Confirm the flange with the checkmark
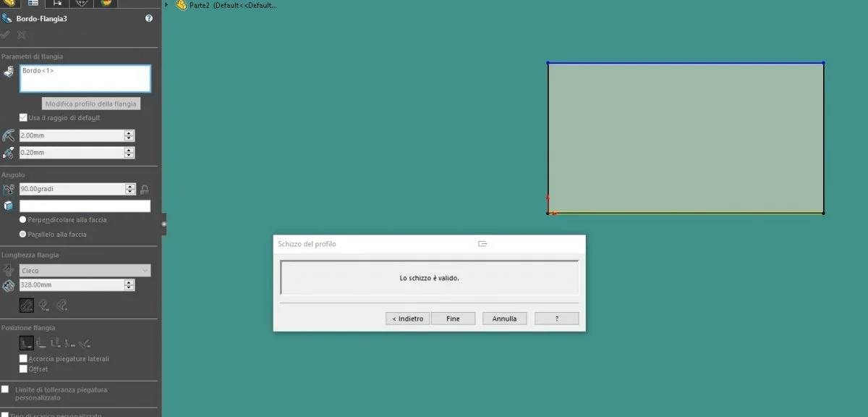868x417 pixels. coord(6,35)
